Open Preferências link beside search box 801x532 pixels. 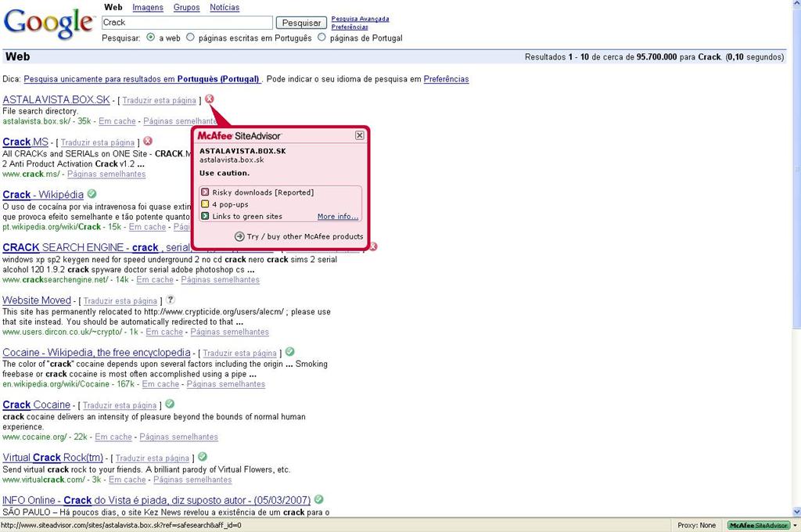350,27
